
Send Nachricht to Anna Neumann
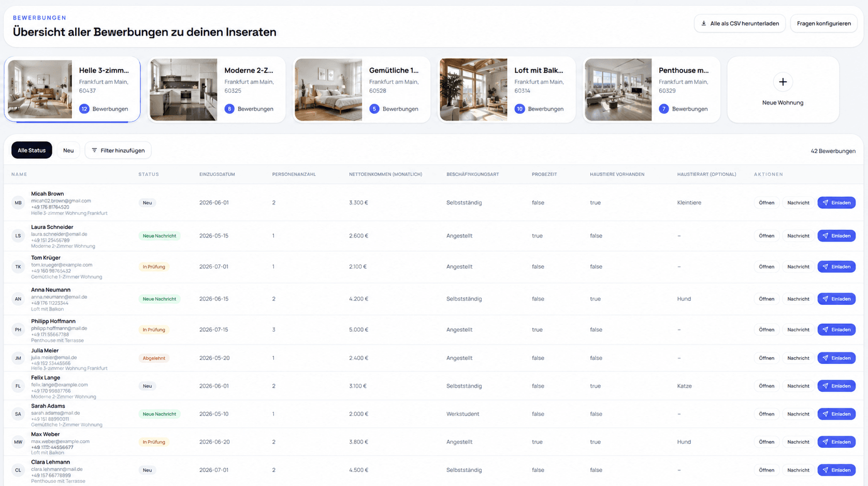point(798,299)
